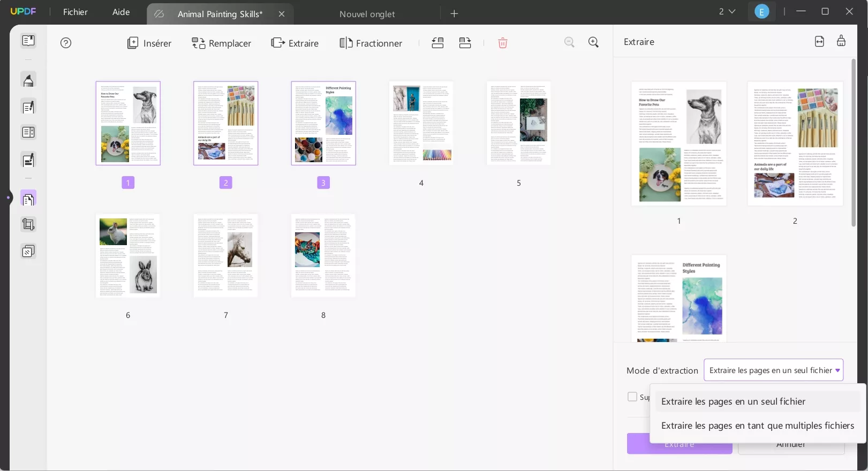Click Fractionner in the page toolbar
Screen dimensions: 868x471
[371, 43]
